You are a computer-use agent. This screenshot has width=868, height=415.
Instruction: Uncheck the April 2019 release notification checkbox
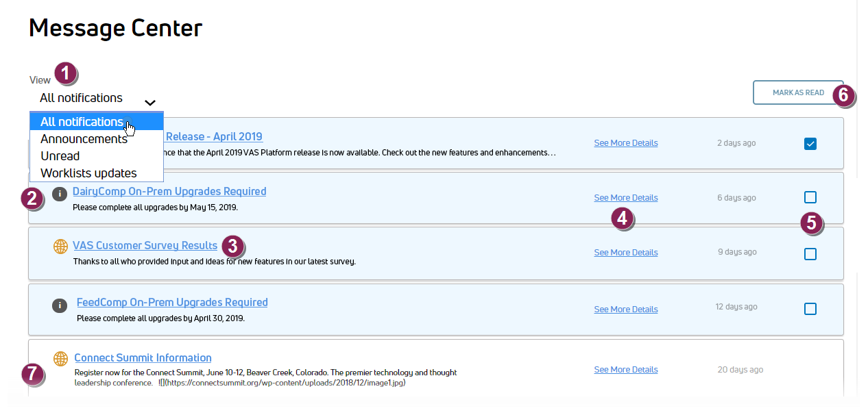810,144
